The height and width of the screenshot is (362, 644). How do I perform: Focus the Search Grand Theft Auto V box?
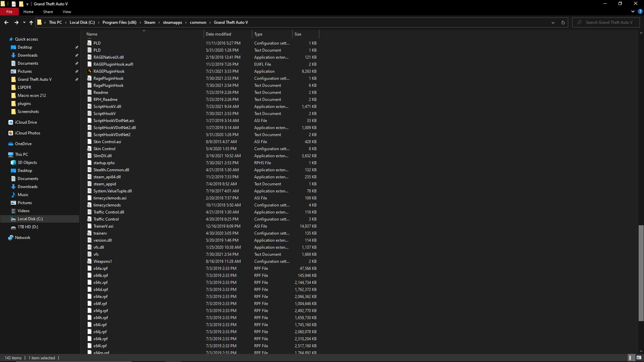(609, 22)
